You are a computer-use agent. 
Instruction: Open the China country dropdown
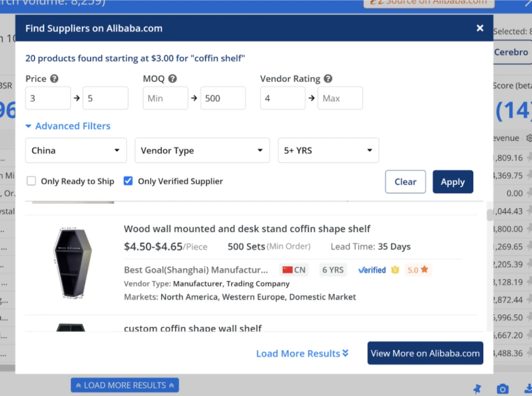point(76,150)
